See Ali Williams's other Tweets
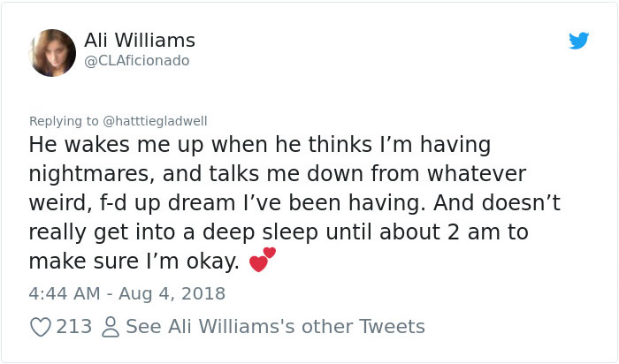The height and width of the screenshot is (364, 619). 275,327
